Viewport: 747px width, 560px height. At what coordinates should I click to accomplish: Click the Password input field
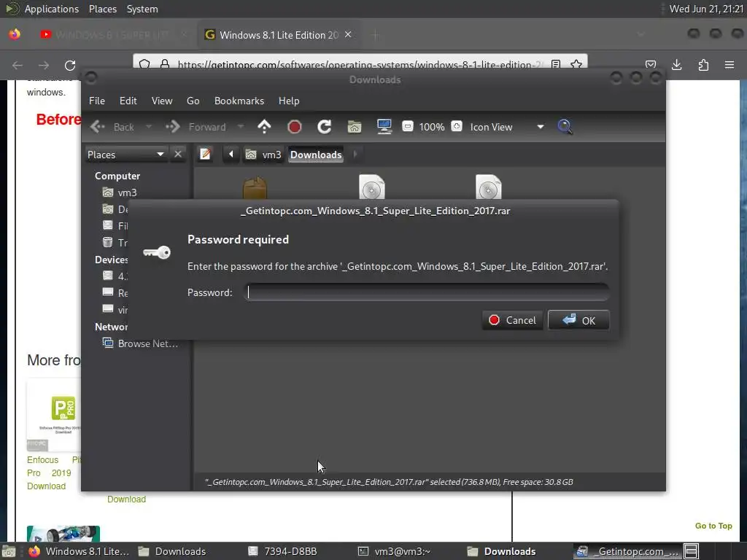pos(426,292)
